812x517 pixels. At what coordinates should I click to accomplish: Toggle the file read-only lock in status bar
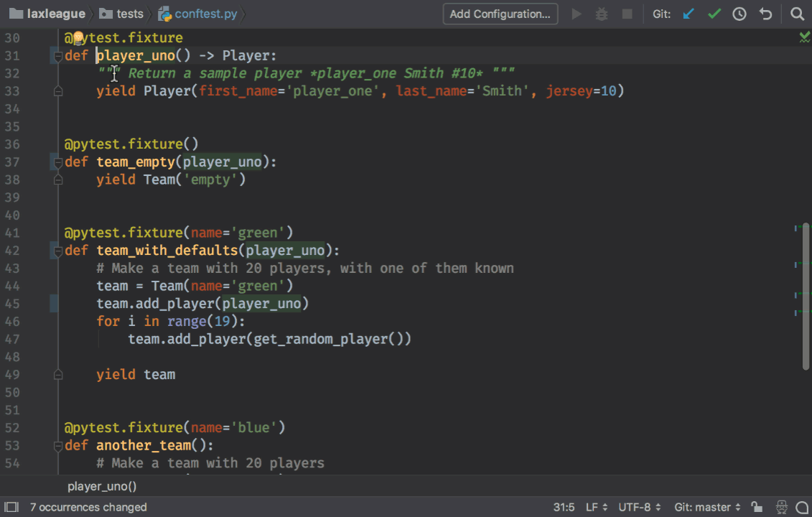point(758,507)
